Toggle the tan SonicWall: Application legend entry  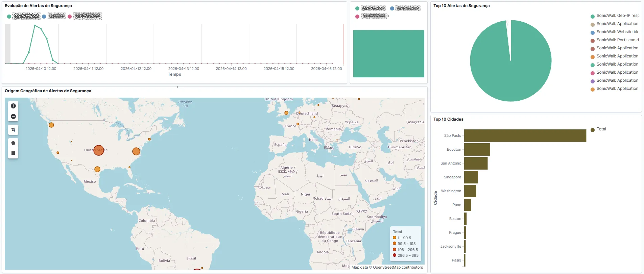[x=615, y=24]
